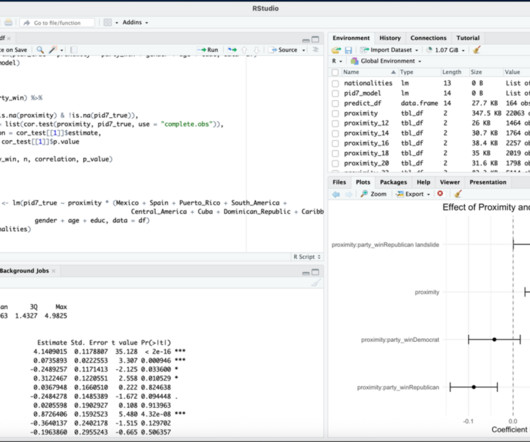This screenshot has height=442, width=530.
Task: Click the print icon in main toolbar
Action: tap(8, 23)
